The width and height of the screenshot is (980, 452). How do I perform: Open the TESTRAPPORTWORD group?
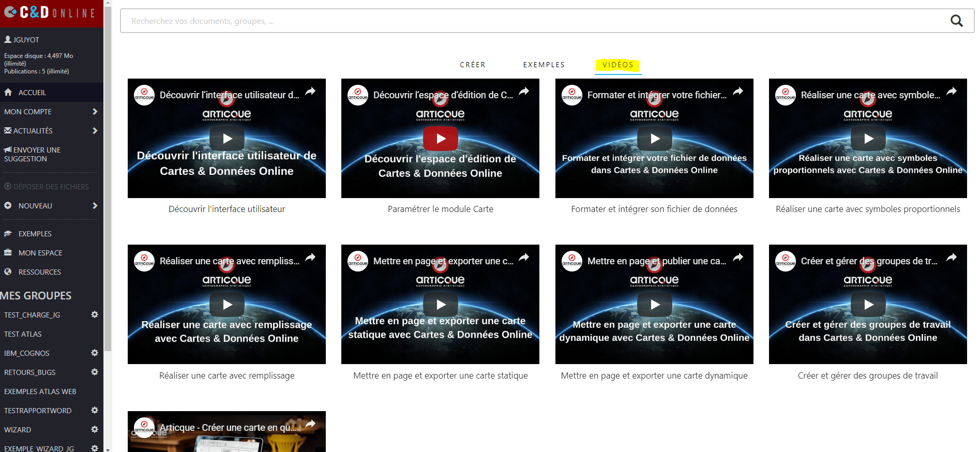(x=38, y=410)
